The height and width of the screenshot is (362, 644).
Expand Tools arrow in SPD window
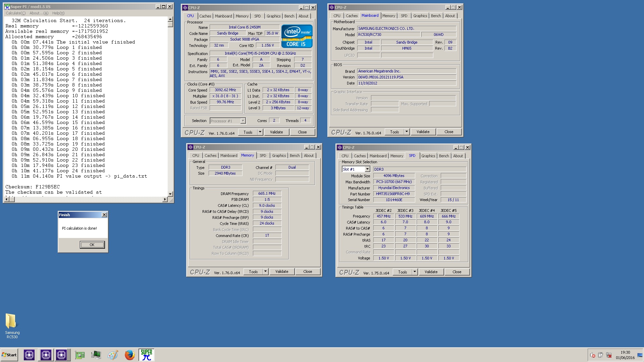click(x=415, y=272)
